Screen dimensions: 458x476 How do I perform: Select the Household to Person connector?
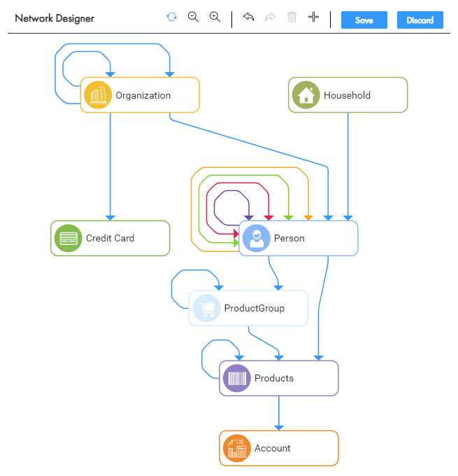point(348,165)
